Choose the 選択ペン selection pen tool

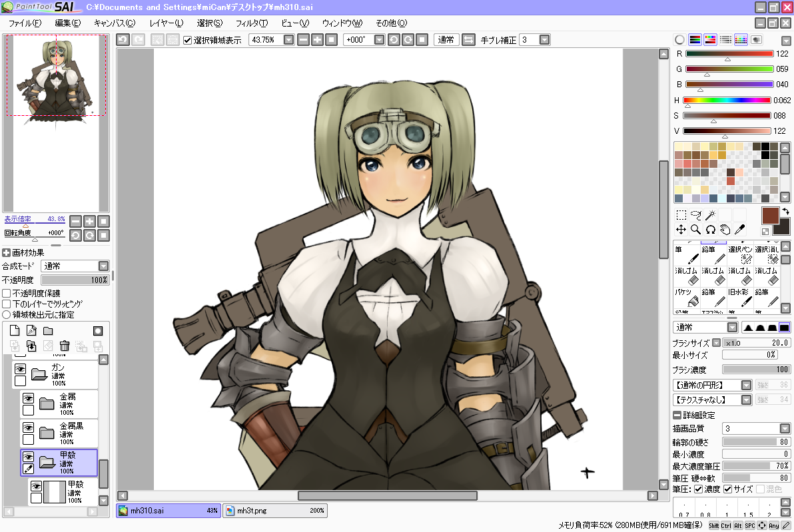[740, 255]
